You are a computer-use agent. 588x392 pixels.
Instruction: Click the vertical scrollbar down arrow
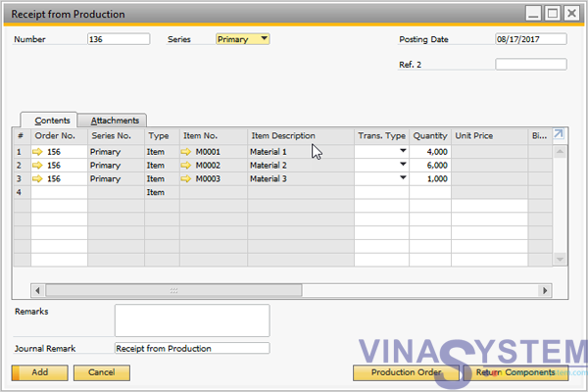coord(560,259)
